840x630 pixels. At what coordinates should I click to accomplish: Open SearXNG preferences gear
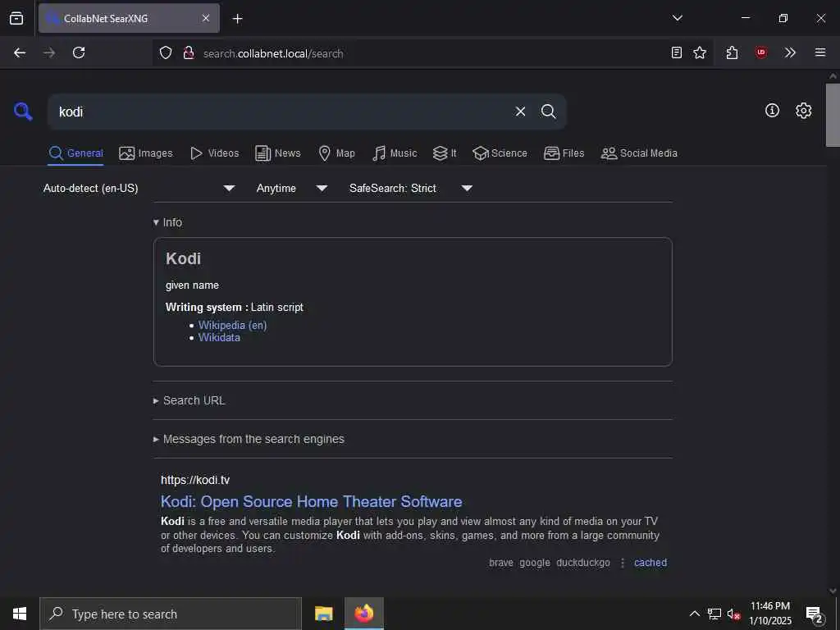click(x=804, y=111)
